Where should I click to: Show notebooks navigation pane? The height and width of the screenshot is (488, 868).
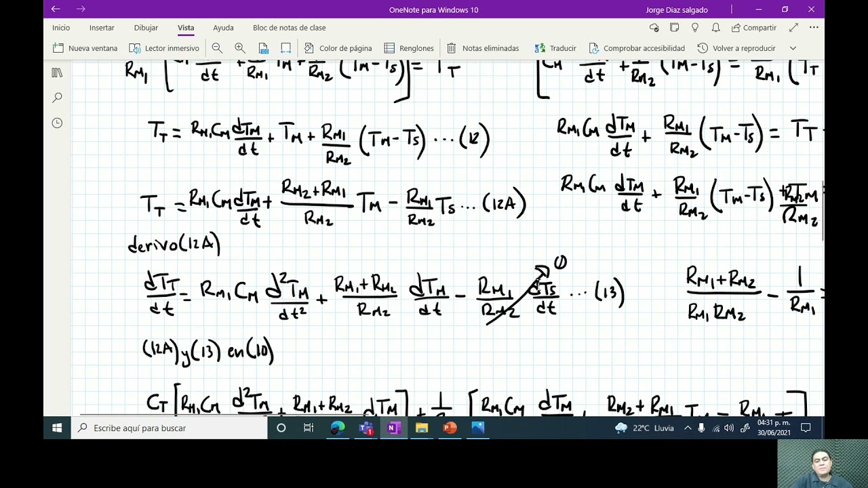click(x=57, y=73)
